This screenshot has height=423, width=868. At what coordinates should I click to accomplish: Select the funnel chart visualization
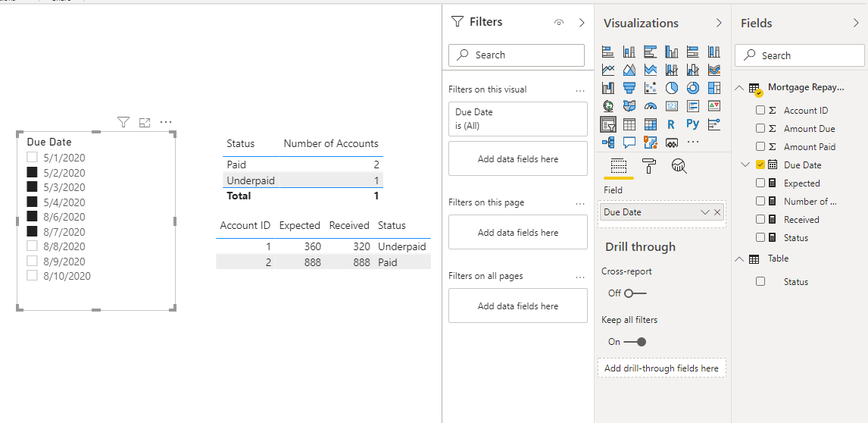pyautogui.click(x=629, y=88)
